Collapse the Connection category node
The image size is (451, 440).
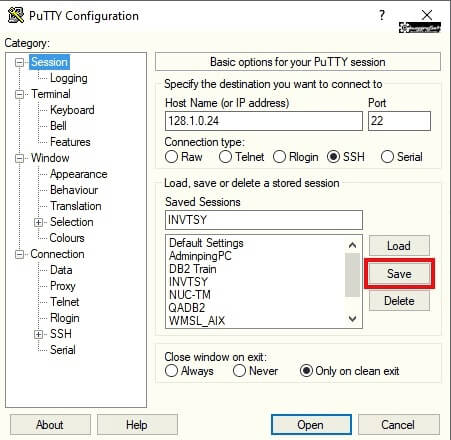pos(20,254)
